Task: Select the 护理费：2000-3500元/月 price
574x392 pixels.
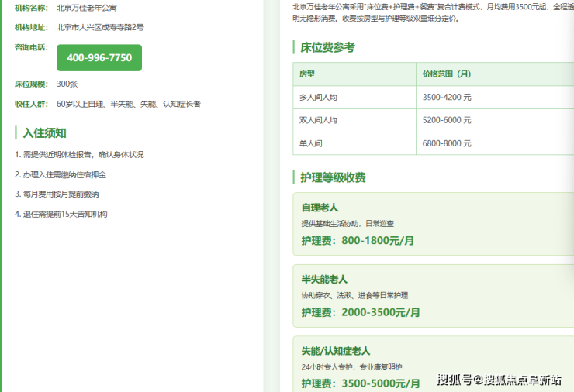Action: pyautogui.click(x=361, y=312)
